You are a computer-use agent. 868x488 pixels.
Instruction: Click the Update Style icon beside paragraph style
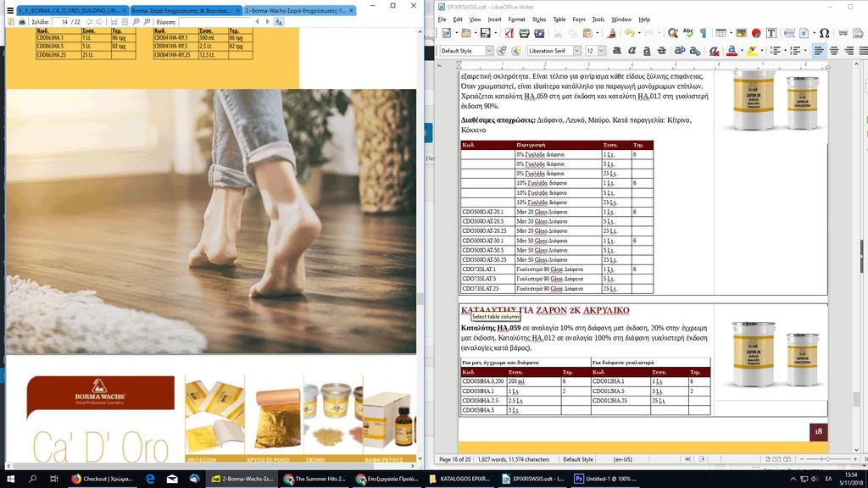pos(502,51)
